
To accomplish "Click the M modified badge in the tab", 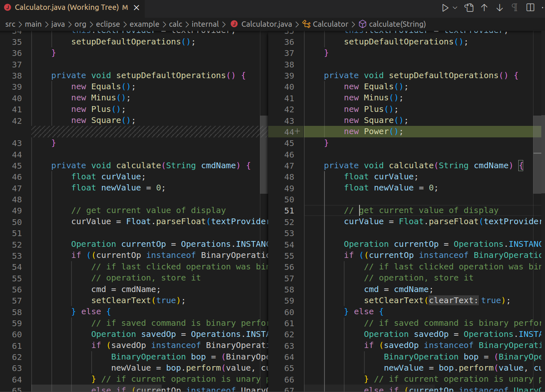I will 125,7.
